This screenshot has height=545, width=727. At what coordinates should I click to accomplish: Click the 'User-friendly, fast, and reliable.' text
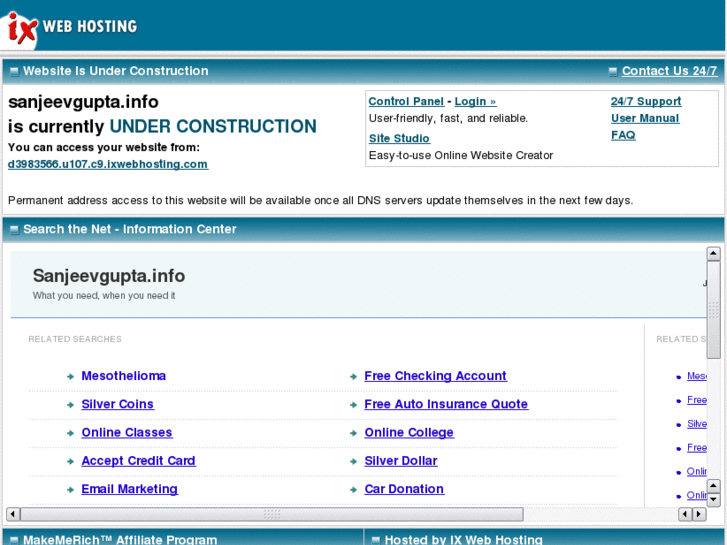[x=448, y=118]
